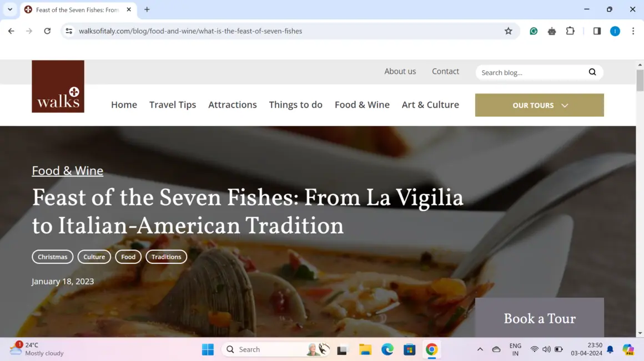Open the volume speaker icon

point(546,349)
